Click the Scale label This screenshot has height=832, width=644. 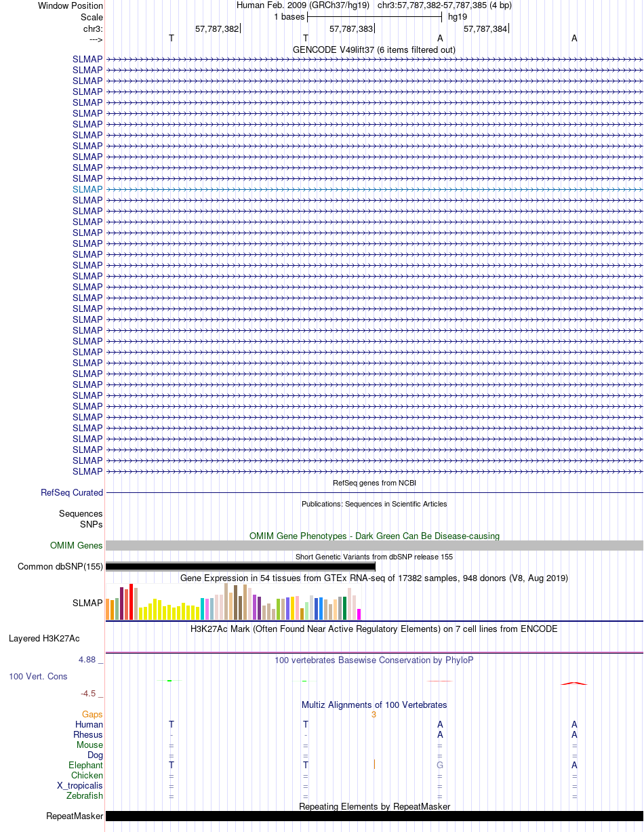tap(92, 16)
